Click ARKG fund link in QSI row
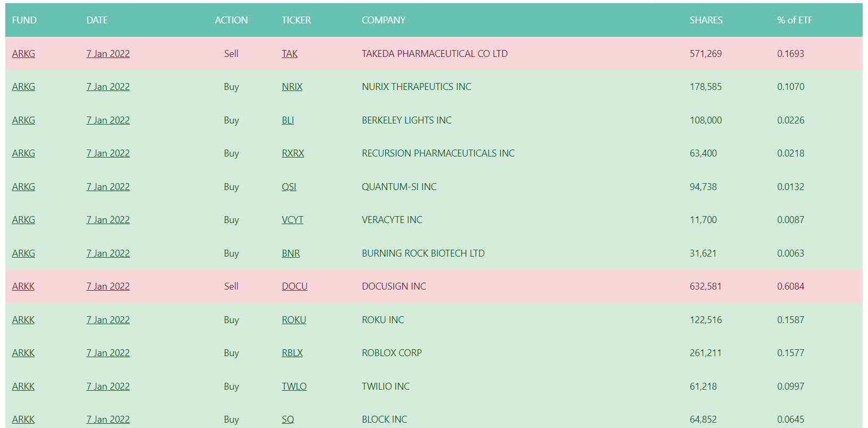Screen dimensions: 868x428 click(23, 187)
